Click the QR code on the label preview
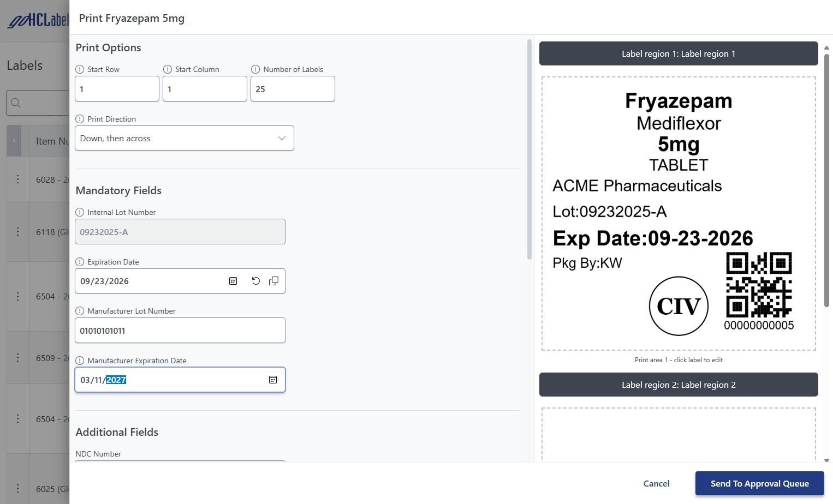Viewport: 833px width, 504px height. [x=759, y=285]
